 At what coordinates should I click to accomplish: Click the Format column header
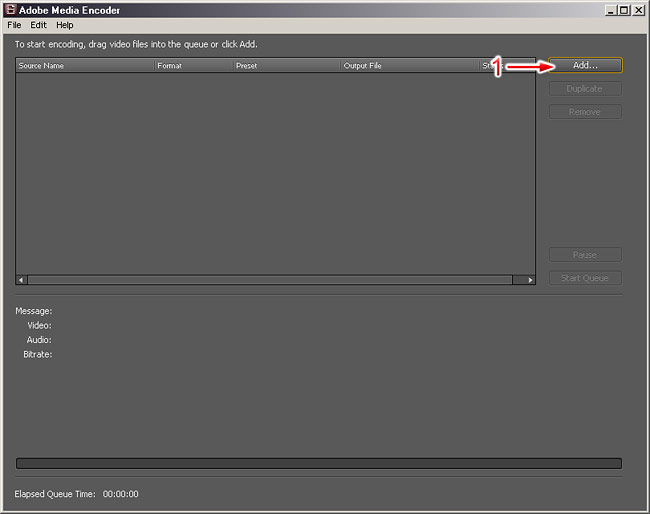tap(194, 65)
